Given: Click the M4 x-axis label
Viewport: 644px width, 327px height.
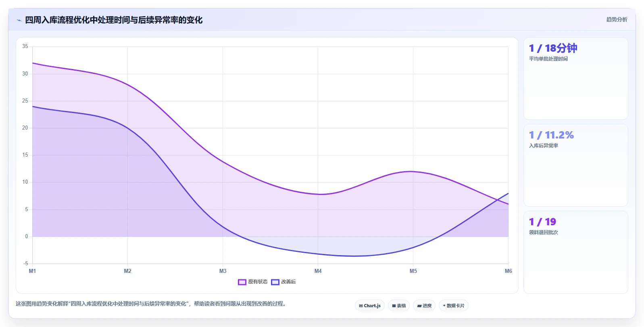Looking at the screenshot, I should (x=318, y=271).
